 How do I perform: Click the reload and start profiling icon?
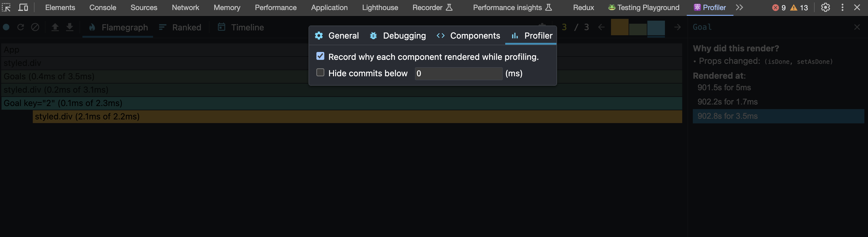pyautogui.click(x=21, y=27)
